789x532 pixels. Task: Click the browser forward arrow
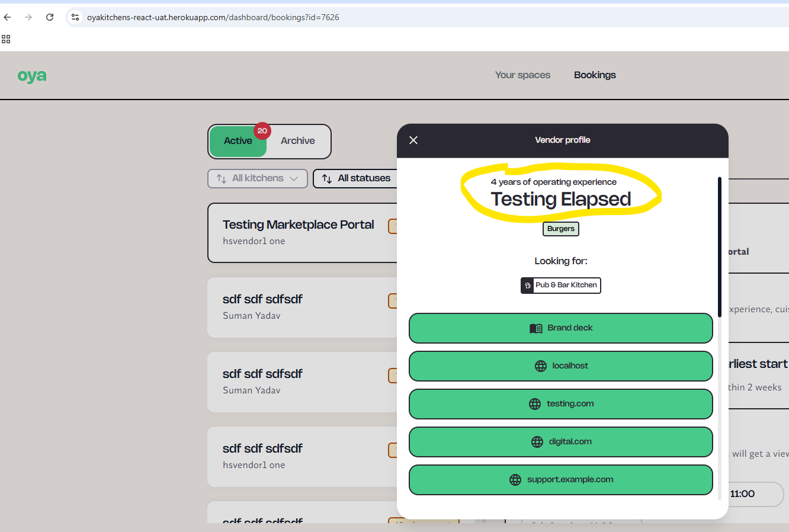[x=28, y=17]
